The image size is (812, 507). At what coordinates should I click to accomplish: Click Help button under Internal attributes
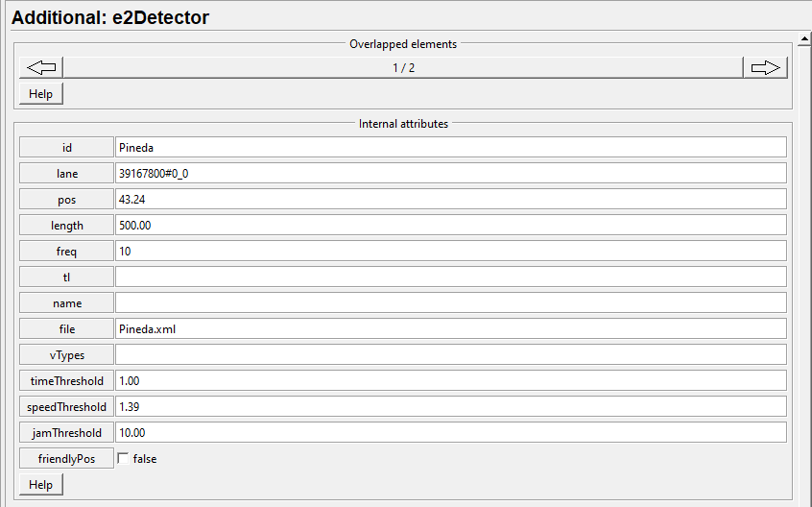pyautogui.click(x=41, y=485)
